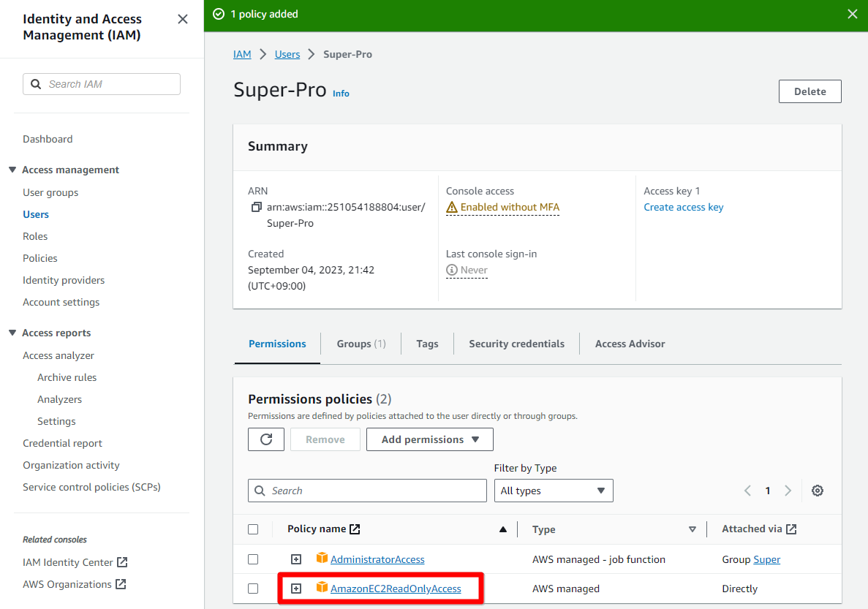Open the table preferences gear icon

tap(817, 491)
